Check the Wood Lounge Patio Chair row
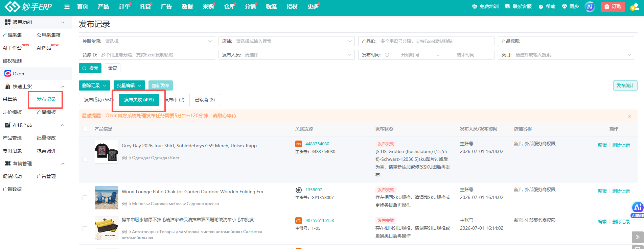The height and width of the screenshot is (249, 644). [x=85, y=198]
